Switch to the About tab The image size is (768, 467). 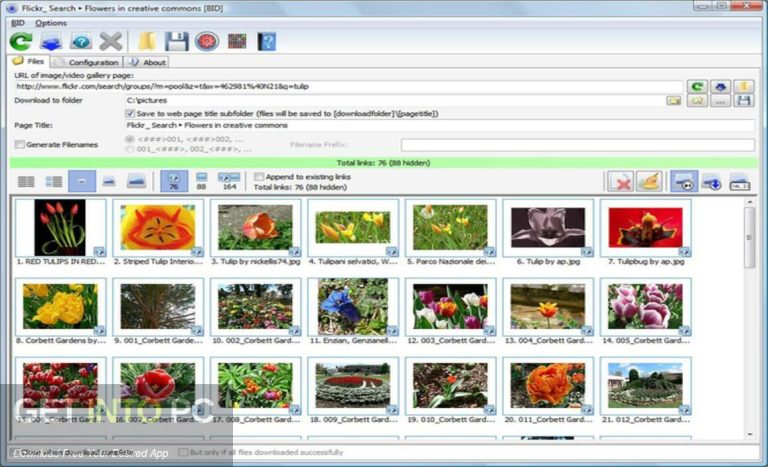[x=147, y=62]
